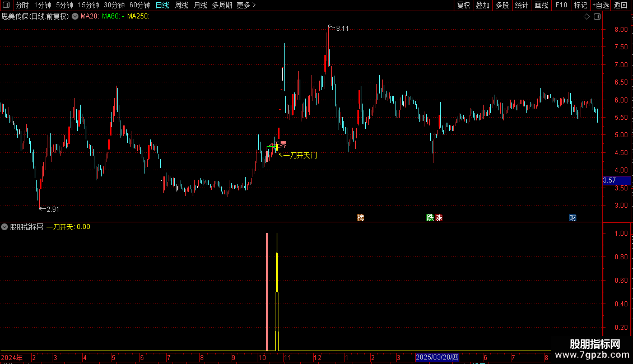Image resolution: width=633 pixels, height=364 pixels.
Task: Click the 2024年 timeline label
Action: point(12,357)
